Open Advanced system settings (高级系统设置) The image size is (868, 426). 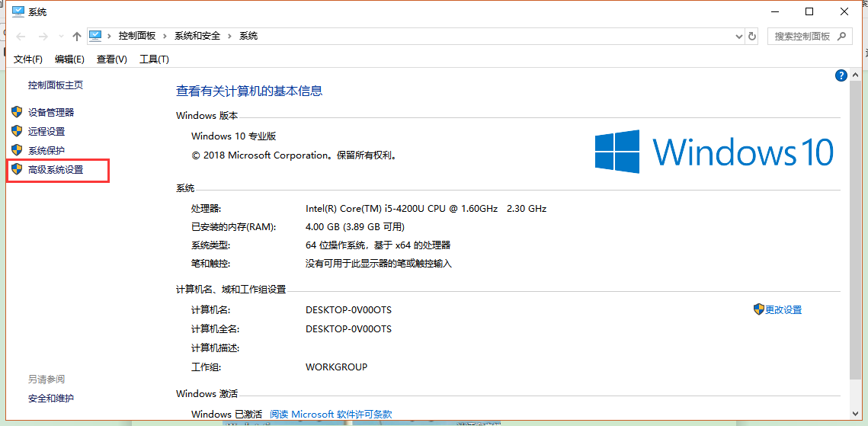pyautogui.click(x=56, y=170)
